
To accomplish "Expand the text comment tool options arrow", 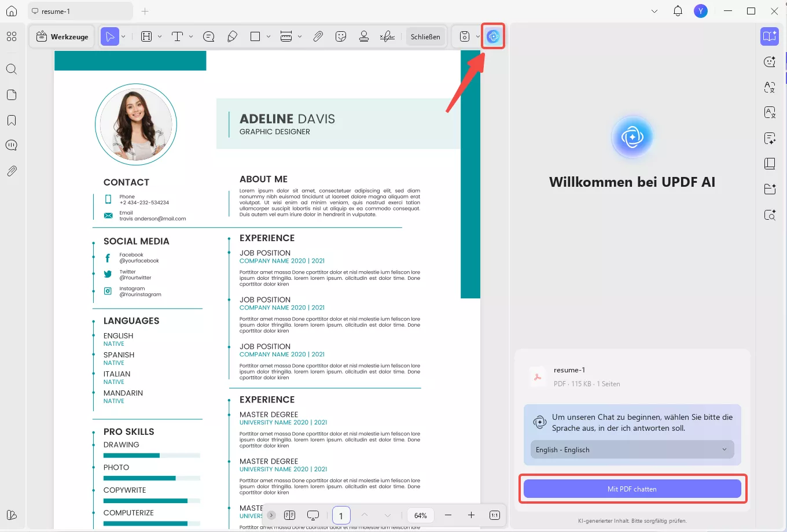I will pyautogui.click(x=191, y=36).
